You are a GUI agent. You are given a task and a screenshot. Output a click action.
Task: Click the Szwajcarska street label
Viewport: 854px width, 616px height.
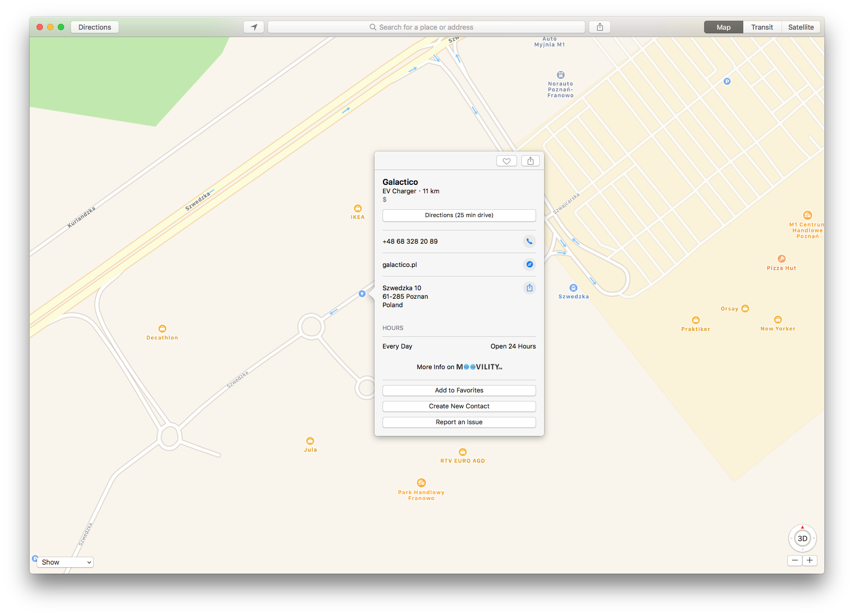(566, 203)
